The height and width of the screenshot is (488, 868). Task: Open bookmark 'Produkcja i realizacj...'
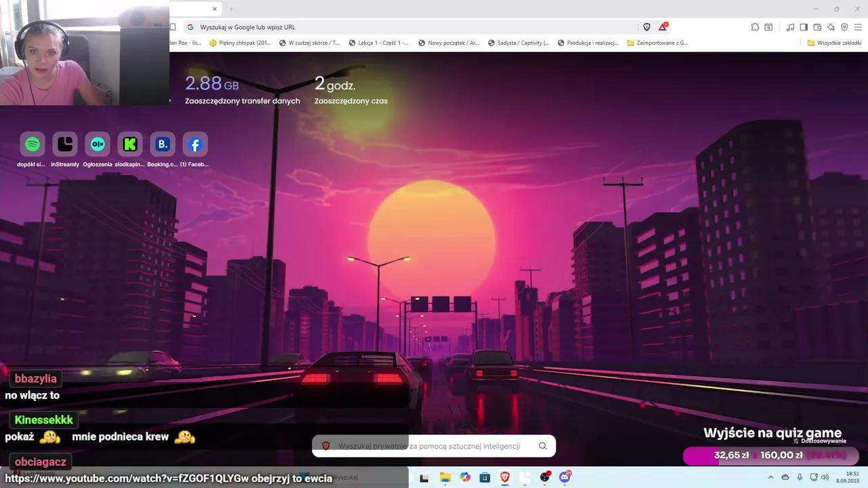[588, 43]
